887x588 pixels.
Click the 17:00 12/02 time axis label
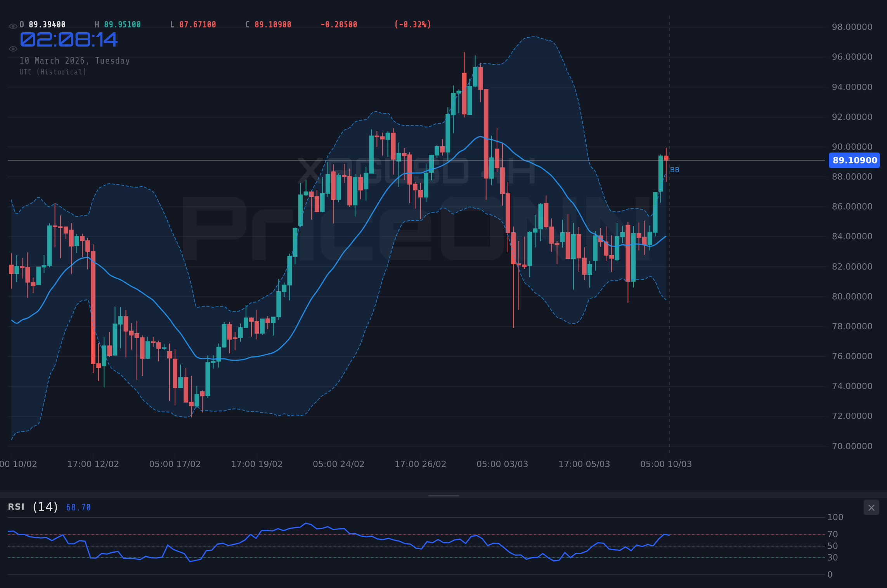93,464
